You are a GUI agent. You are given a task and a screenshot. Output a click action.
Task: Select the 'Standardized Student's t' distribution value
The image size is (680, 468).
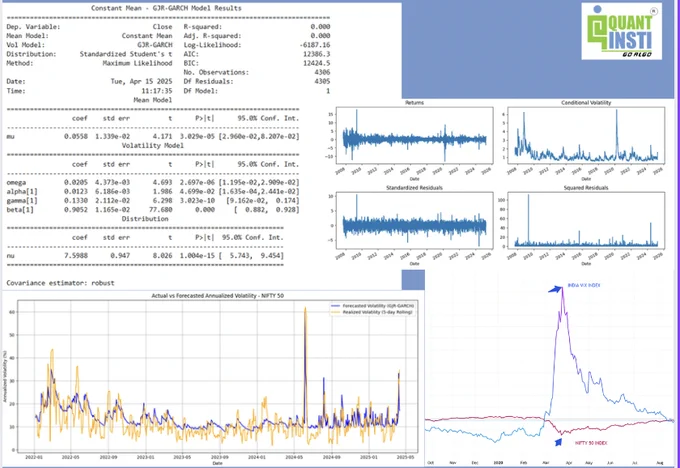coord(126,54)
